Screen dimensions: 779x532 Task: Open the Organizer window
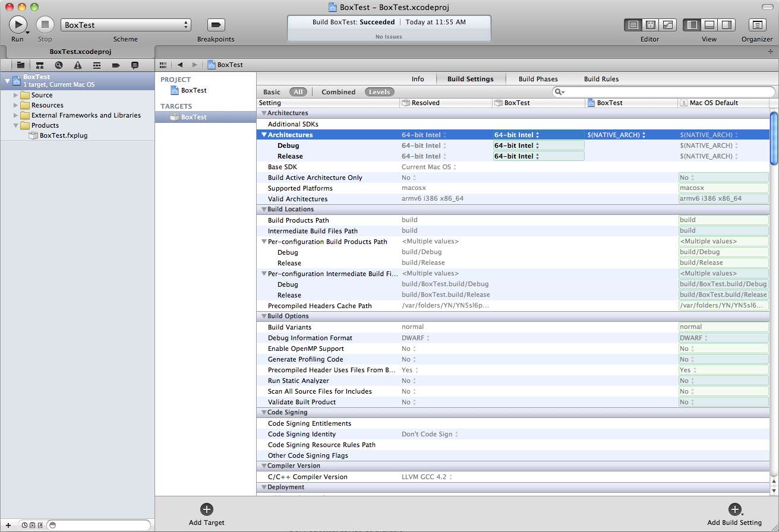[x=757, y=25]
